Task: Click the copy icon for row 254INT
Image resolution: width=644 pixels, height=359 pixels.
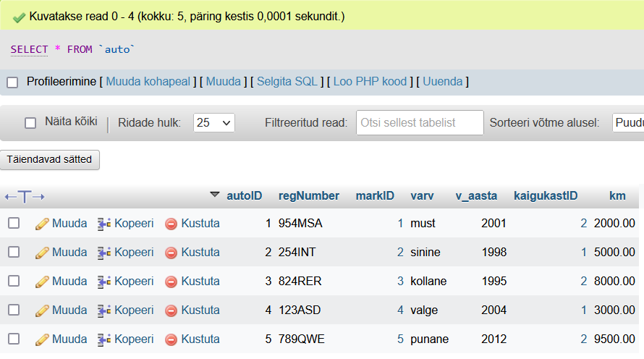Action: [x=104, y=253]
